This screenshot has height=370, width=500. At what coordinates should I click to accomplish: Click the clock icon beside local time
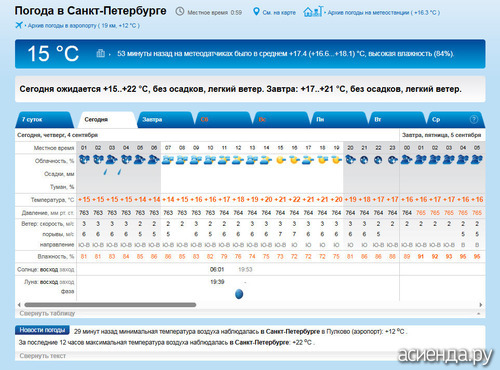[180, 12]
